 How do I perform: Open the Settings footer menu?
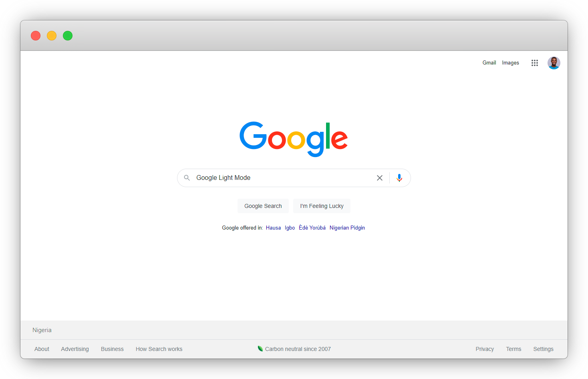point(543,349)
